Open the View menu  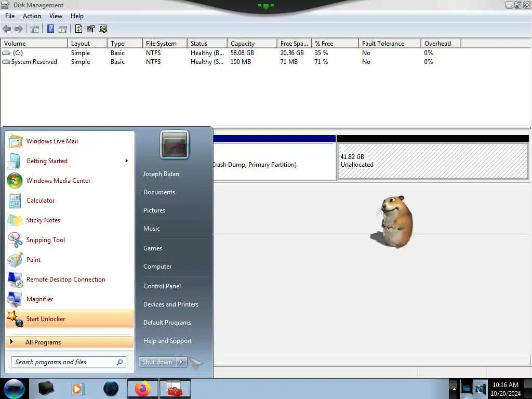pyautogui.click(x=56, y=16)
